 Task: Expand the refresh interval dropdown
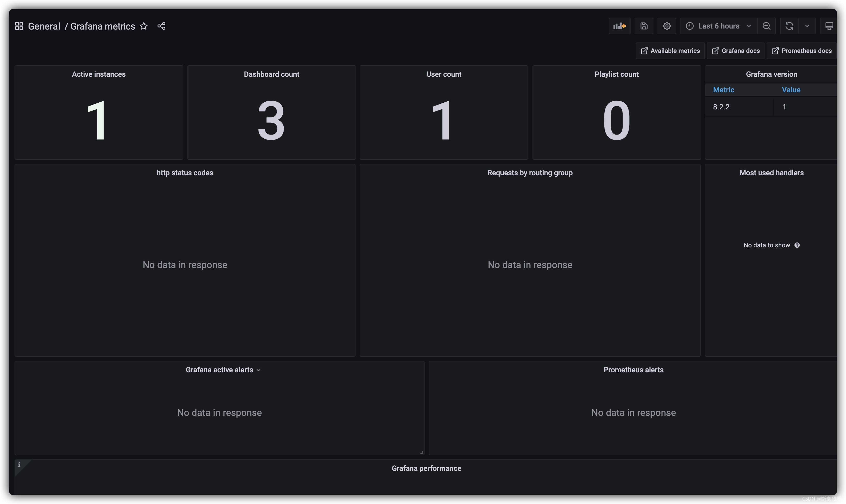[807, 26]
